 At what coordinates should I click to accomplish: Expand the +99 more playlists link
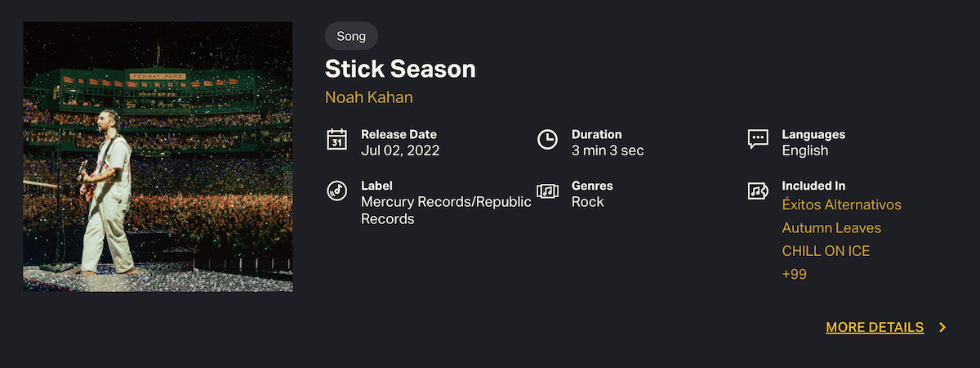coord(794,275)
